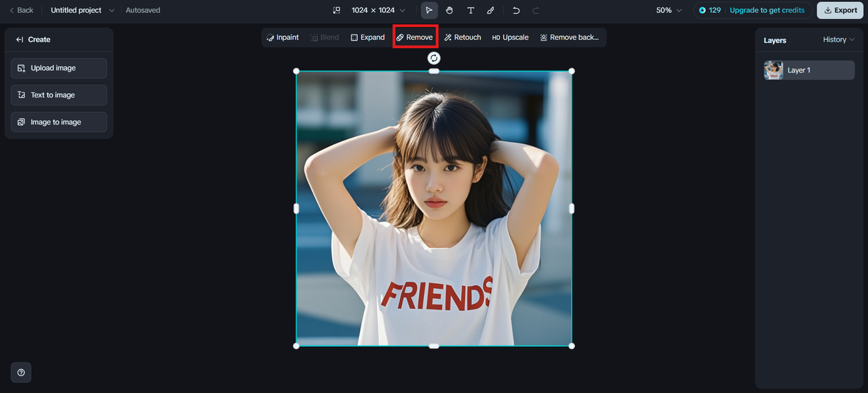The width and height of the screenshot is (868, 393).
Task: Click the 129 credits counter
Action: tap(710, 10)
